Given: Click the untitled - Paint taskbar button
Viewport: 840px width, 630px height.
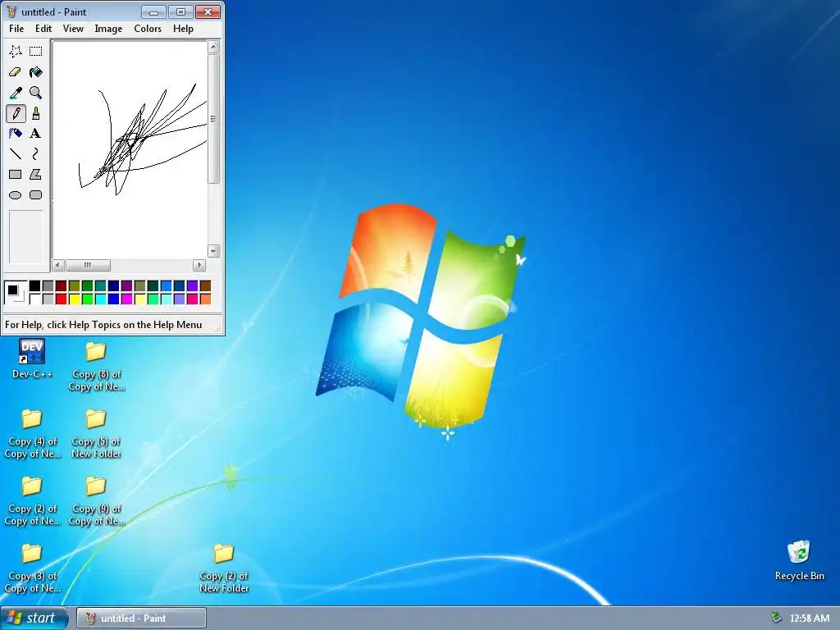Looking at the screenshot, I should click(x=141, y=618).
